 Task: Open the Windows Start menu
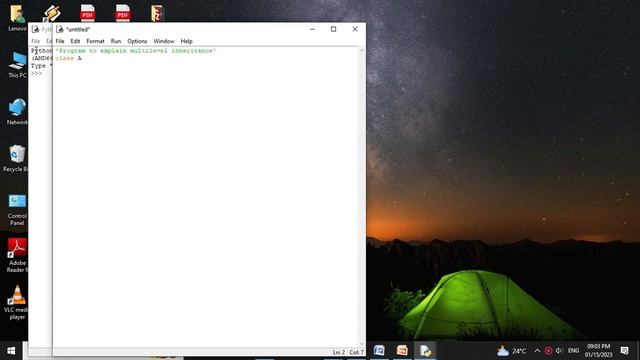(x=11, y=351)
